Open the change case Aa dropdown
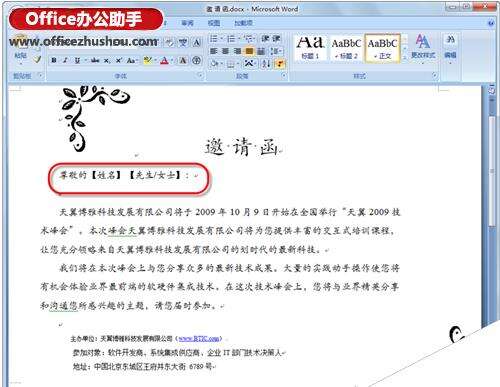500x387 pixels. point(132,60)
